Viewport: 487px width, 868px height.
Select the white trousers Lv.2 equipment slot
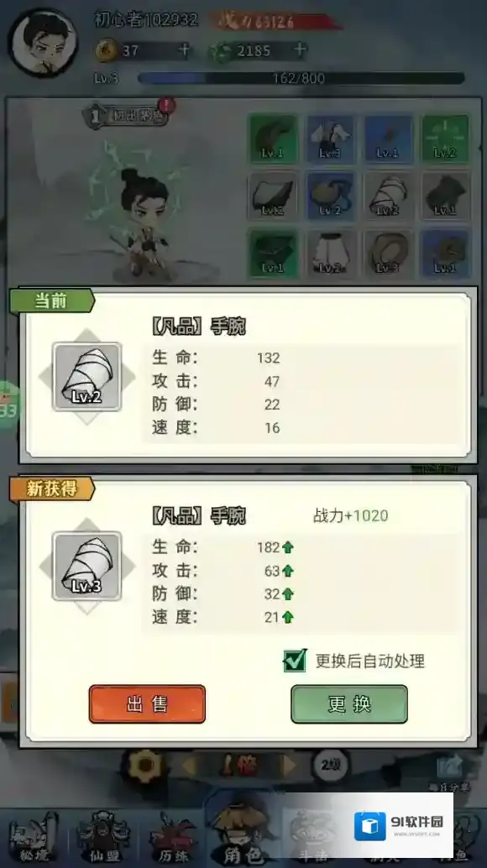(330, 254)
